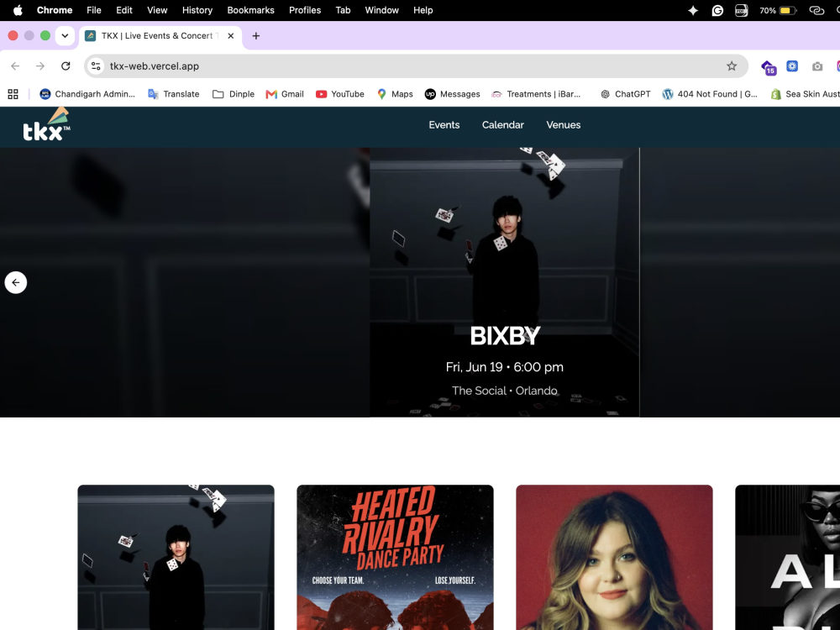Click the blue gear extension icon

[x=792, y=66]
